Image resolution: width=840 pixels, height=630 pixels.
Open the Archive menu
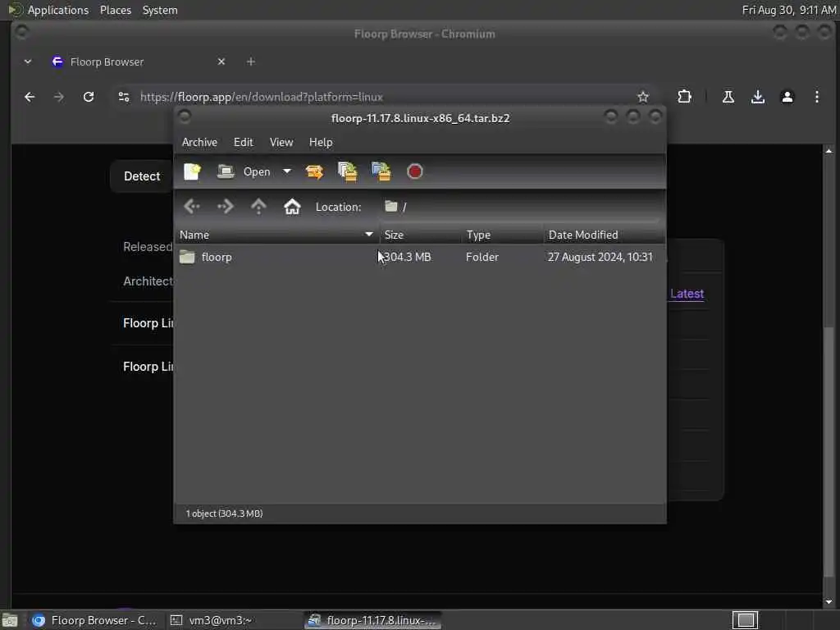(199, 142)
